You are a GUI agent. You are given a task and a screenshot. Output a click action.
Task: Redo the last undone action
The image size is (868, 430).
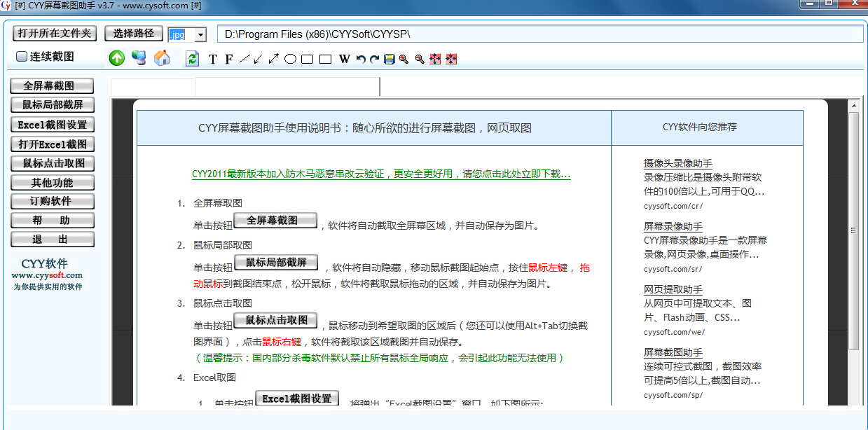click(x=375, y=60)
